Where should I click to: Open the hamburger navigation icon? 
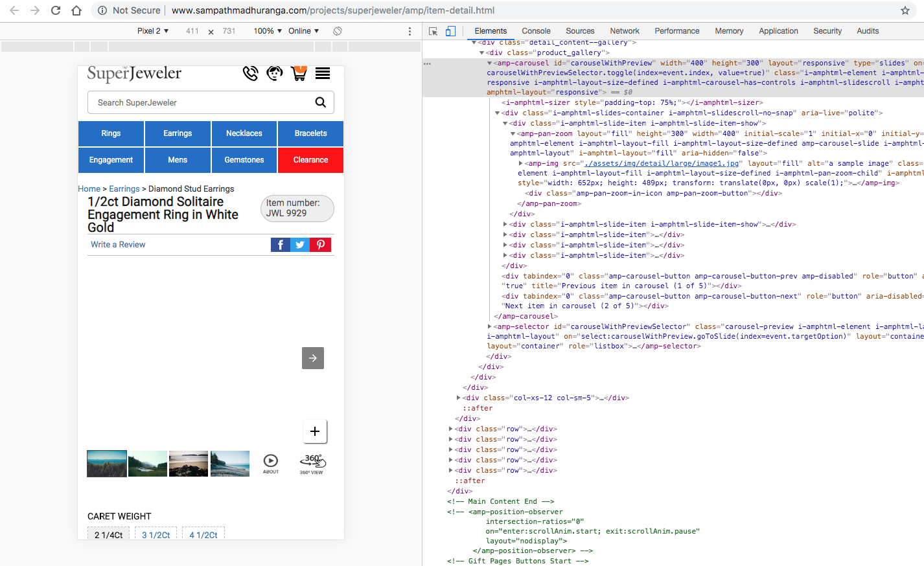click(x=322, y=74)
